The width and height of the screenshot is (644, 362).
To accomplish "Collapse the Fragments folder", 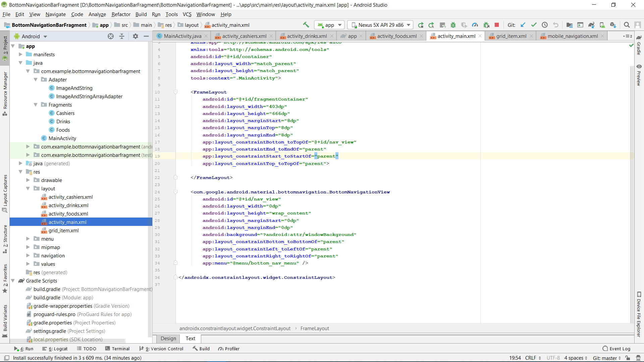I will tap(36, 105).
